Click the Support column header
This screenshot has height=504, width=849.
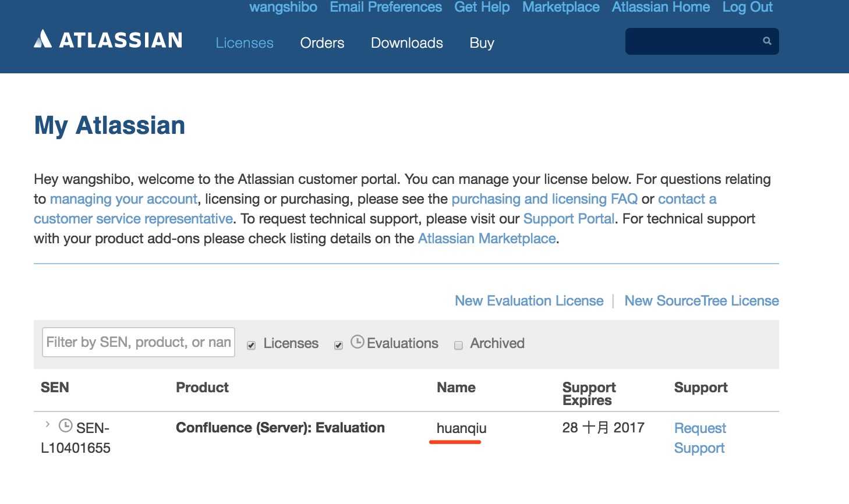701,388
